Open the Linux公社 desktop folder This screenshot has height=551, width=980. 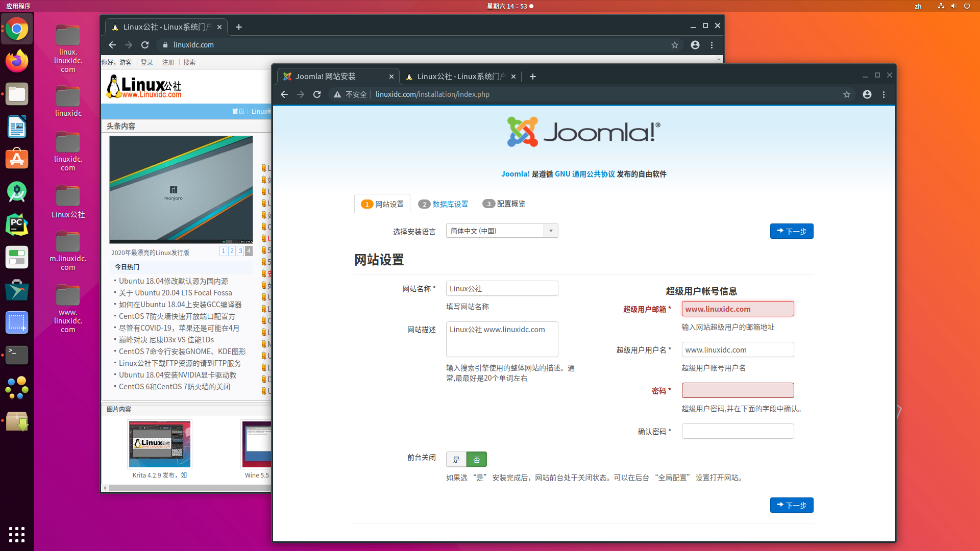(x=68, y=201)
